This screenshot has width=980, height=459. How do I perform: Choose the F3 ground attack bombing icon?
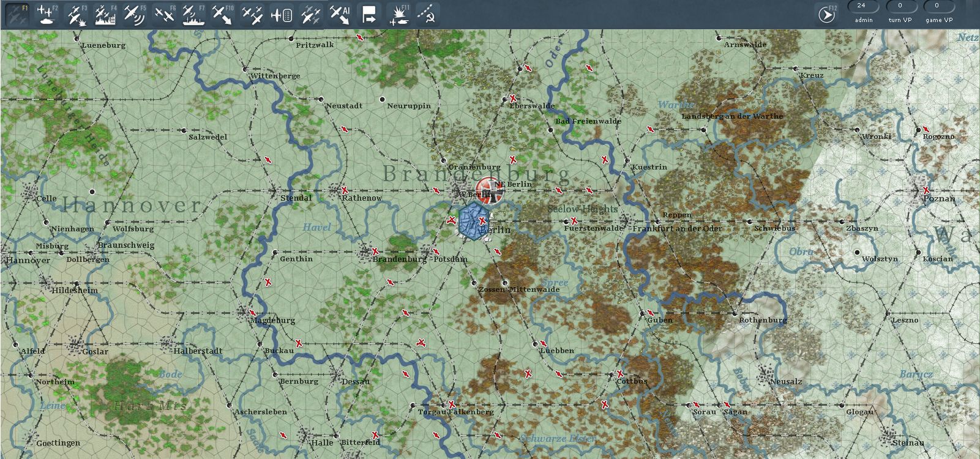pos(76,14)
